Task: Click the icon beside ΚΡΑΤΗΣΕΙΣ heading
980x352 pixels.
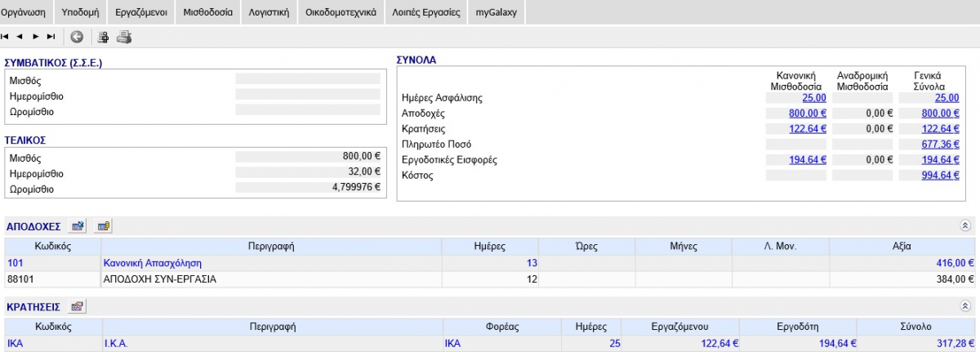Action: click(78, 307)
